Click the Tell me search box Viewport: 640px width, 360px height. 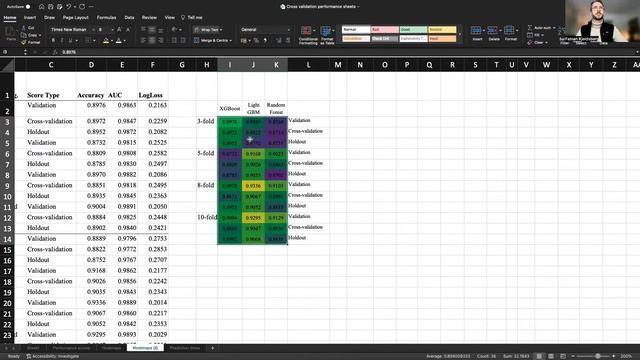pyautogui.click(x=192, y=18)
